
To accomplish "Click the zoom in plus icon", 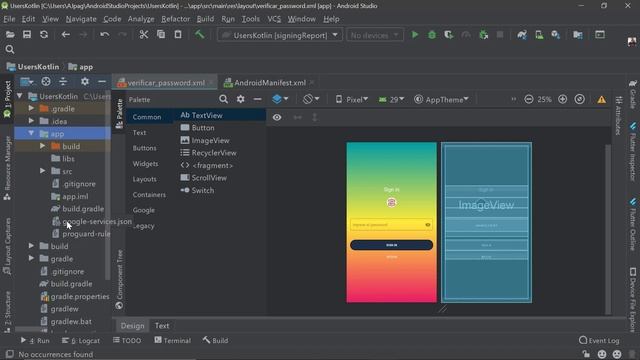I will [562, 99].
